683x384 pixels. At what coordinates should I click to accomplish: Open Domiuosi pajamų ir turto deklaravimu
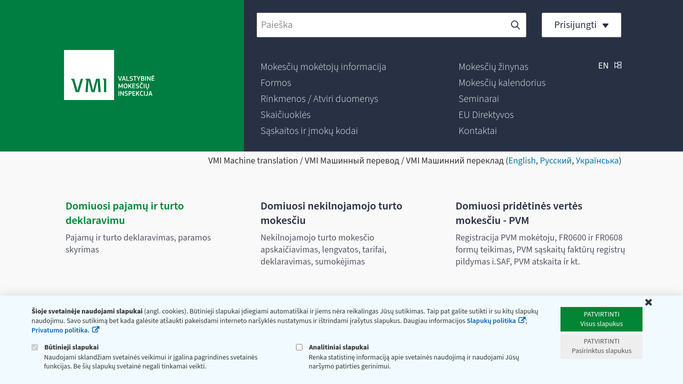click(x=125, y=213)
